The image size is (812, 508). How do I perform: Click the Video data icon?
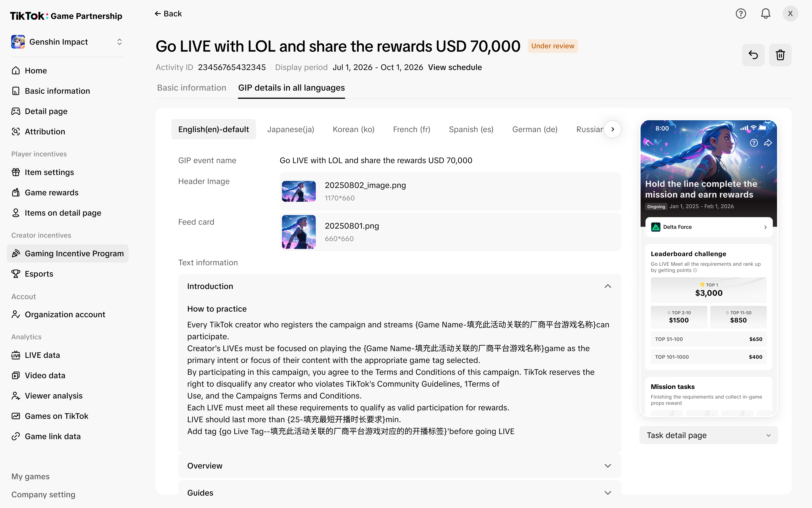(16, 375)
